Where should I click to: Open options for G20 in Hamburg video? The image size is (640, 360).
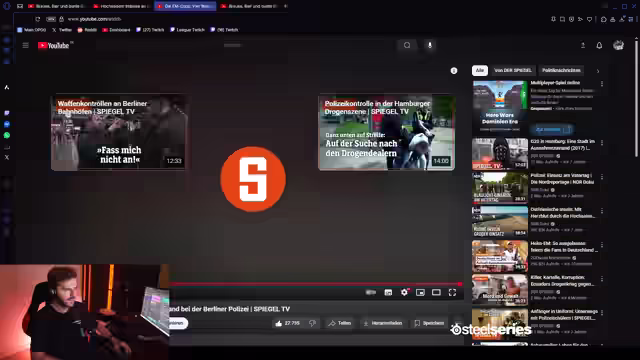click(602, 143)
